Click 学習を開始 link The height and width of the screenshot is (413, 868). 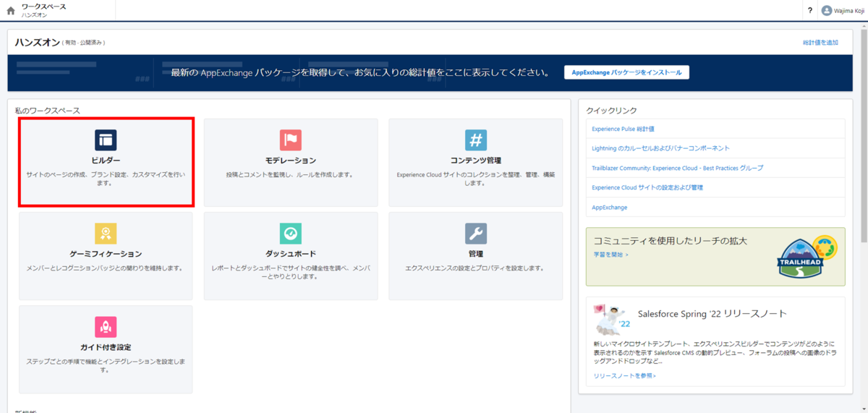(x=610, y=255)
